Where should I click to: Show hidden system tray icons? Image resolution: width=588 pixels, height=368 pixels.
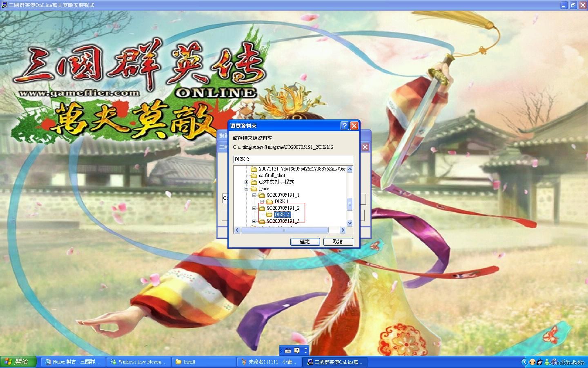pos(525,362)
